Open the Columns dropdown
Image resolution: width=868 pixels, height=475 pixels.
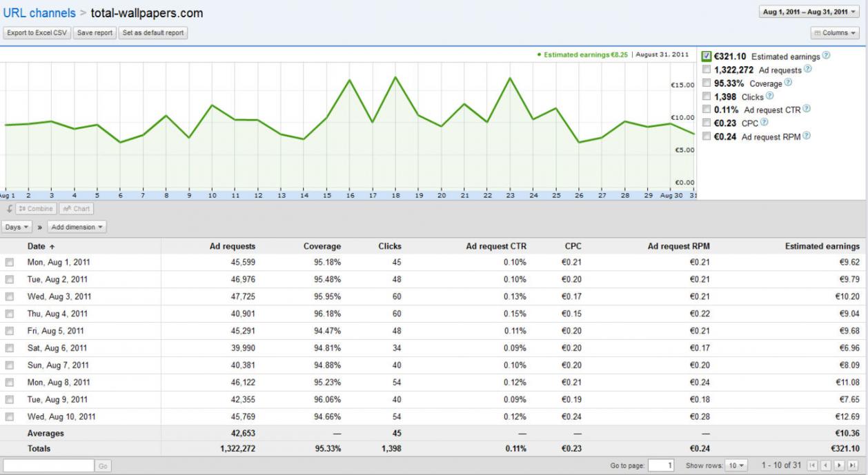[835, 33]
